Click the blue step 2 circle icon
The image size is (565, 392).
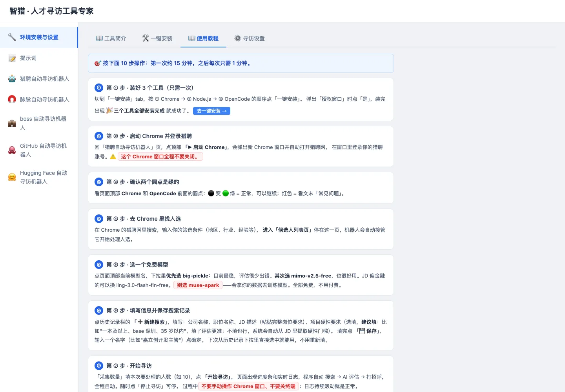tap(99, 136)
